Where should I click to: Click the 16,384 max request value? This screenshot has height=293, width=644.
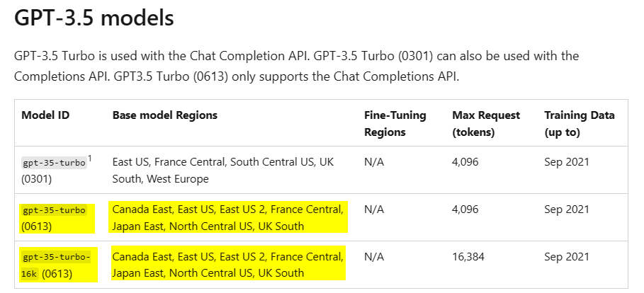tap(468, 257)
